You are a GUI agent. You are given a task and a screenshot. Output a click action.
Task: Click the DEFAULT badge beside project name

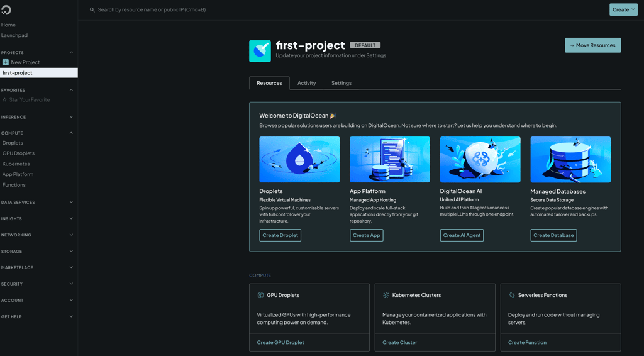(365, 45)
